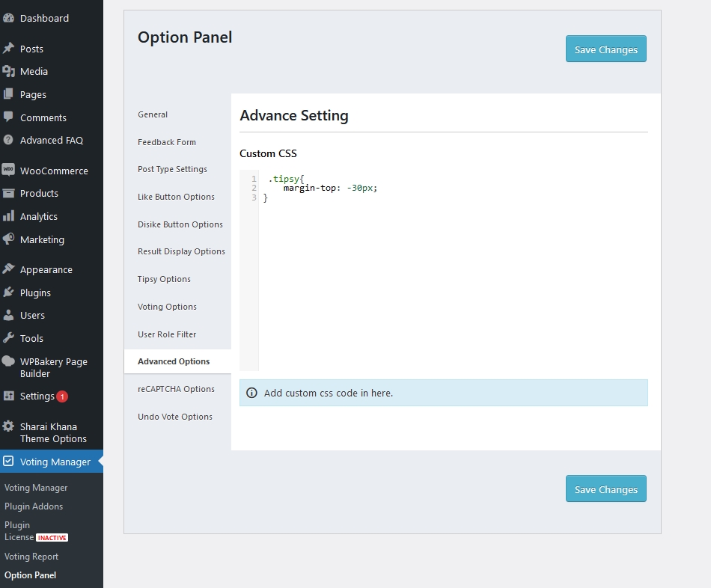Click the Analytics bar chart icon
711x588 pixels.
click(x=9, y=216)
